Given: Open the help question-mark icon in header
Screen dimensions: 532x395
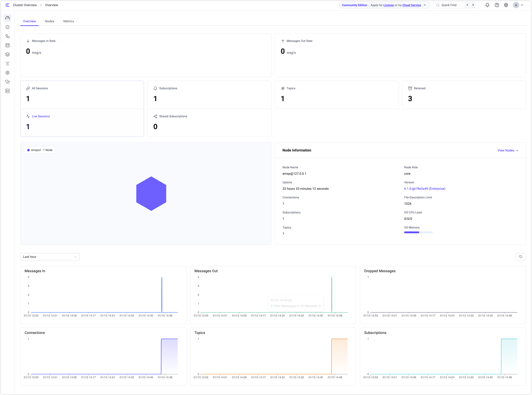Looking at the screenshot, I should [x=497, y=5].
